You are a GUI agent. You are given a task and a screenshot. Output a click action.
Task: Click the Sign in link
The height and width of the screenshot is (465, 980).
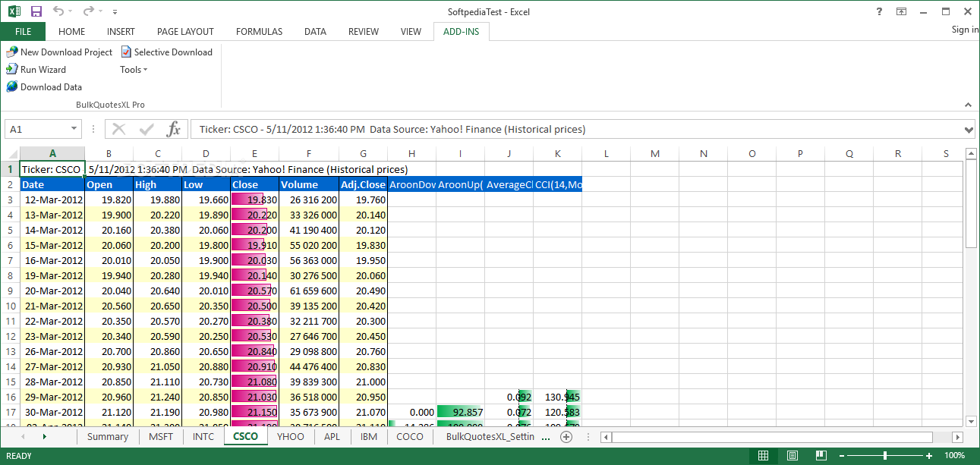click(965, 30)
